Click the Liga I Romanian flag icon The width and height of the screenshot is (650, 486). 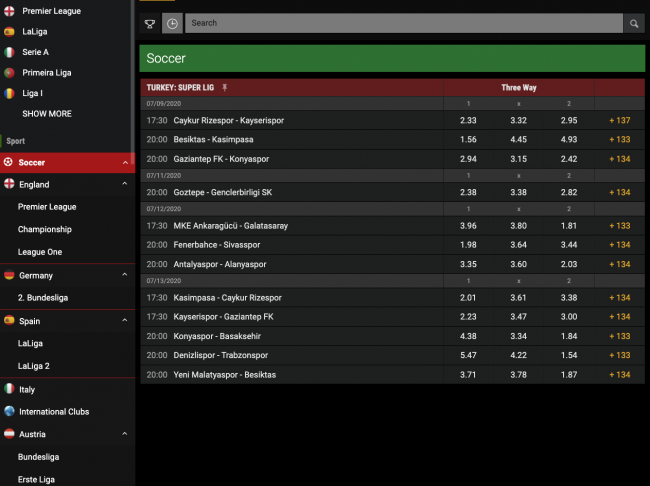[x=9, y=93]
